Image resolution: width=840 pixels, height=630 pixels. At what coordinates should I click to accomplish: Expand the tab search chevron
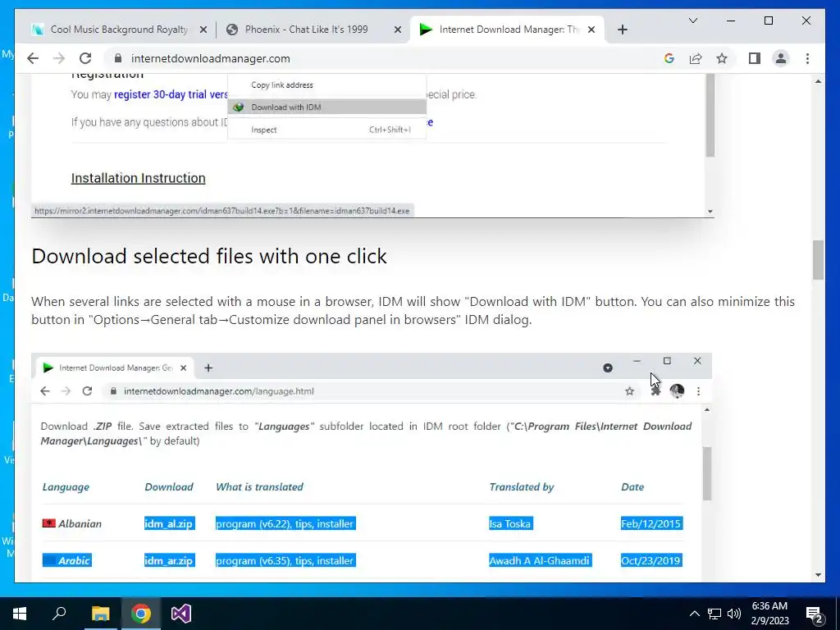point(692,21)
